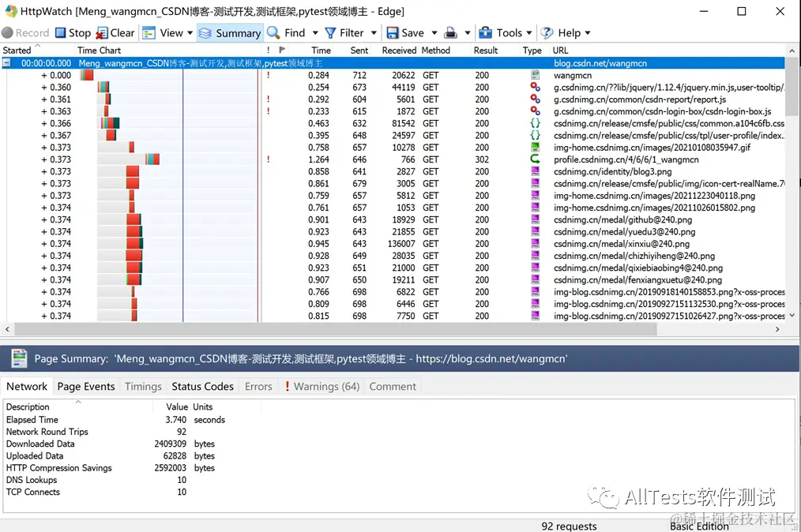801x532 pixels.
Task: Click the printer icon
Action: tap(450, 32)
